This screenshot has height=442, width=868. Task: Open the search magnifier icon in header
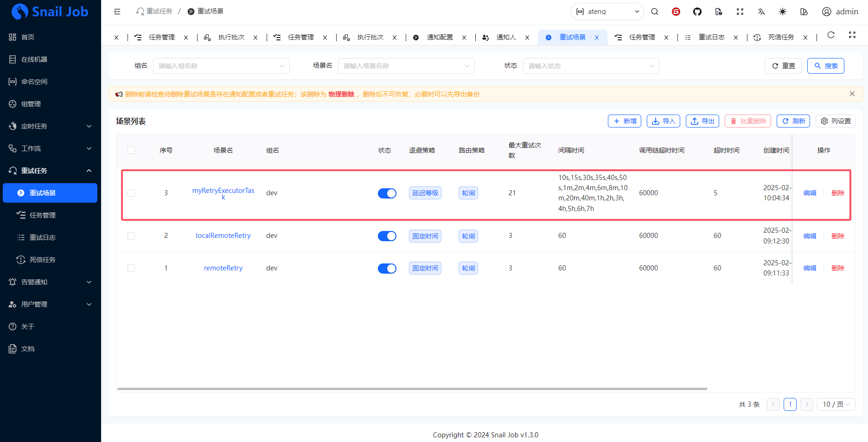[x=654, y=12]
